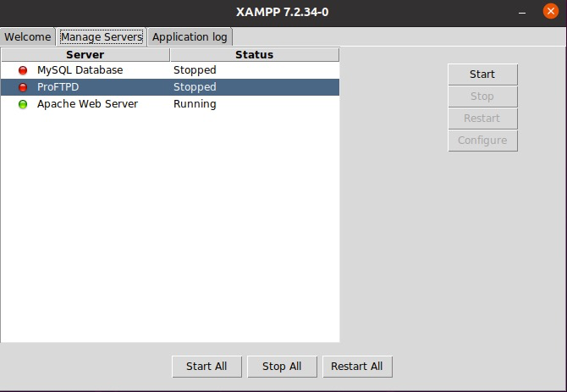Open the Welcome tab
This screenshot has width=567, height=392.
pos(27,37)
